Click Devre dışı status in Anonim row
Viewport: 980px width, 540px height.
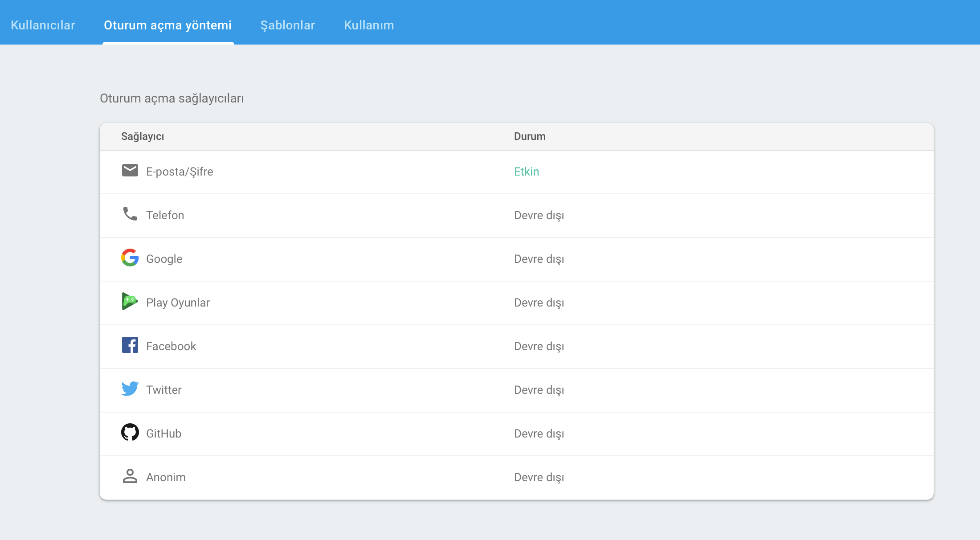[539, 477]
